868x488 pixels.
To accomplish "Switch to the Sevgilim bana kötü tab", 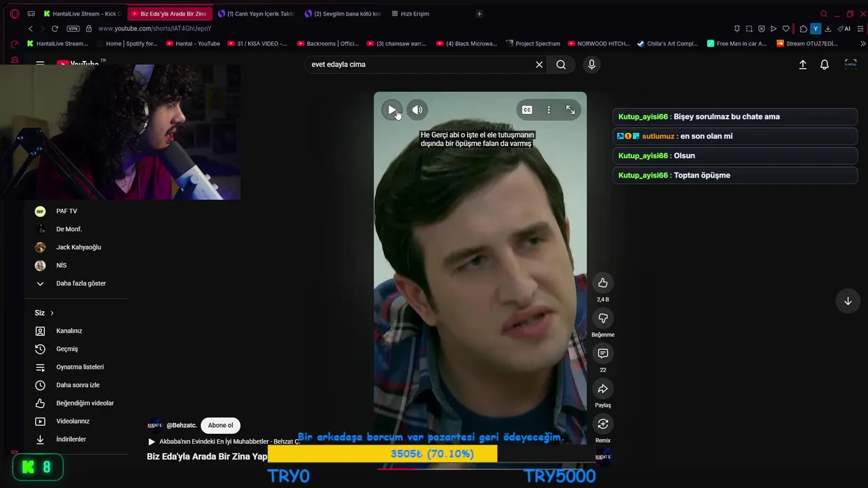I will (342, 14).
